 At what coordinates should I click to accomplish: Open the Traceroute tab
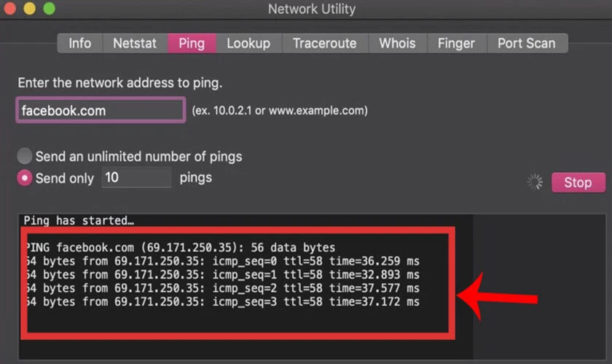coord(325,43)
